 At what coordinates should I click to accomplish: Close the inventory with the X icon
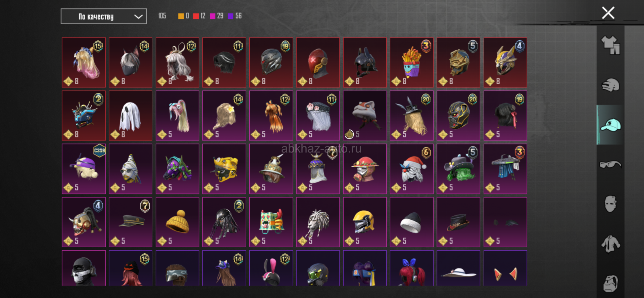coord(608,13)
